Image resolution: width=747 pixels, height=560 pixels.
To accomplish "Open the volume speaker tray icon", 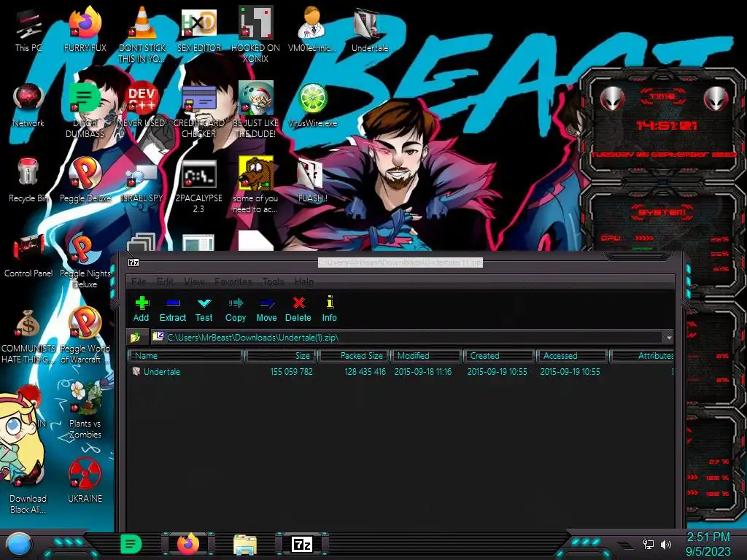I will [666, 544].
